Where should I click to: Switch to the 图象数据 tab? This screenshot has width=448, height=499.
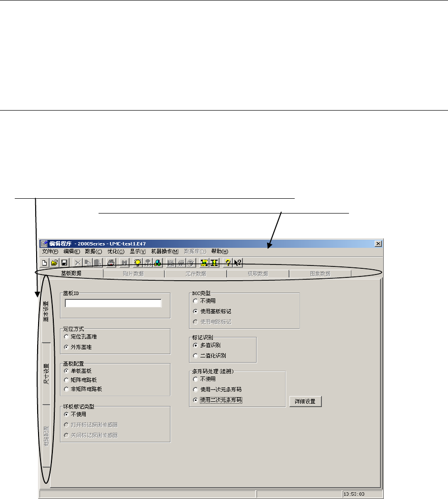tap(320, 274)
